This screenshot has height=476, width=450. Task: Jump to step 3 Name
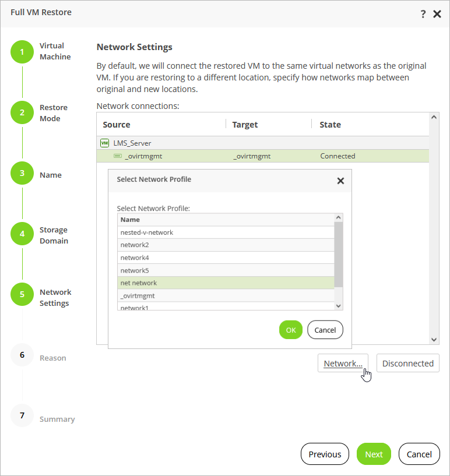[x=22, y=174]
